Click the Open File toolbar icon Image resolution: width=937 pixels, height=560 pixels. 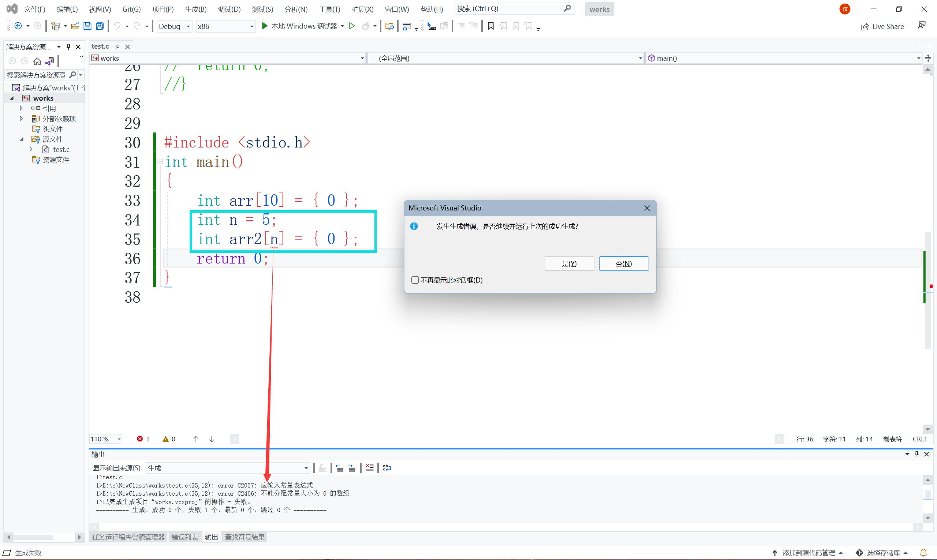(x=75, y=26)
